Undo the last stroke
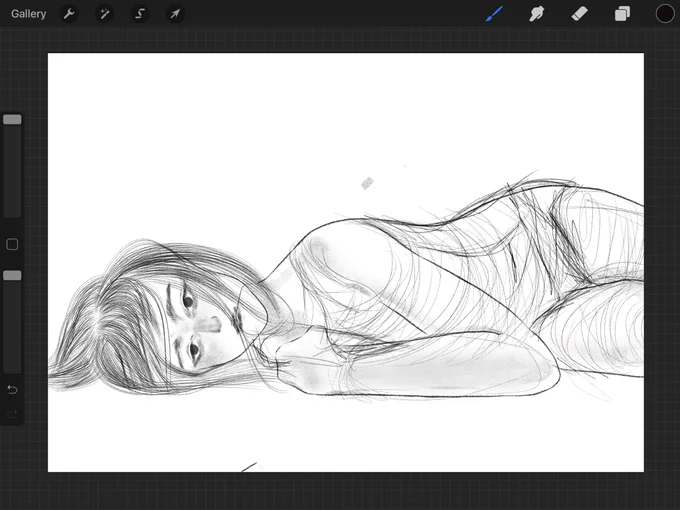680x510 pixels. click(12, 390)
